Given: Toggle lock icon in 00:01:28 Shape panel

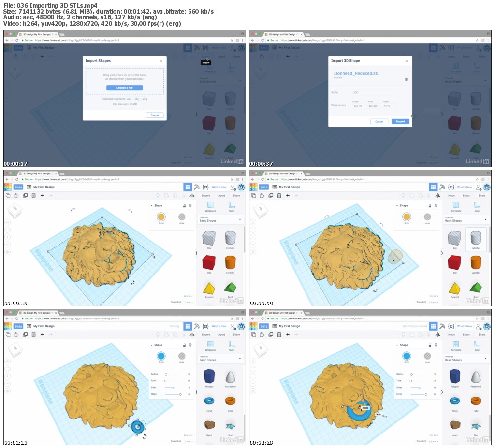Looking at the screenshot, I should [x=430, y=345].
